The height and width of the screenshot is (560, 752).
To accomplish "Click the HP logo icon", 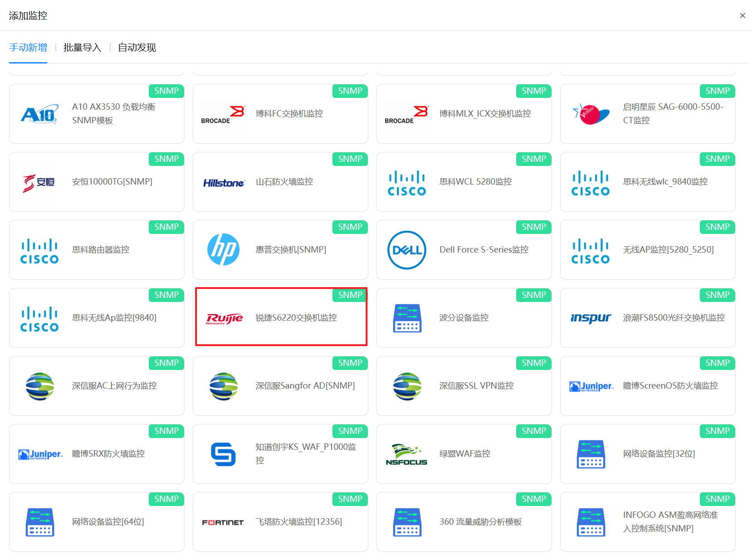I will pyautogui.click(x=224, y=250).
